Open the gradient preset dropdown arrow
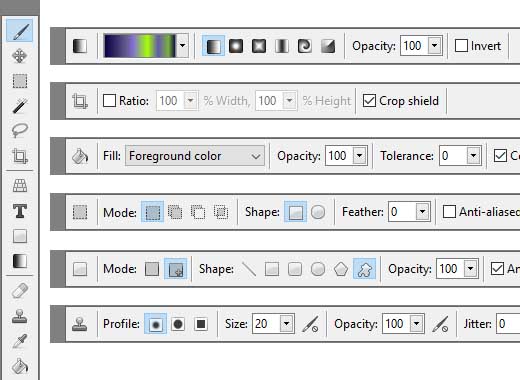The image size is (520, 380). click(182, 45)
